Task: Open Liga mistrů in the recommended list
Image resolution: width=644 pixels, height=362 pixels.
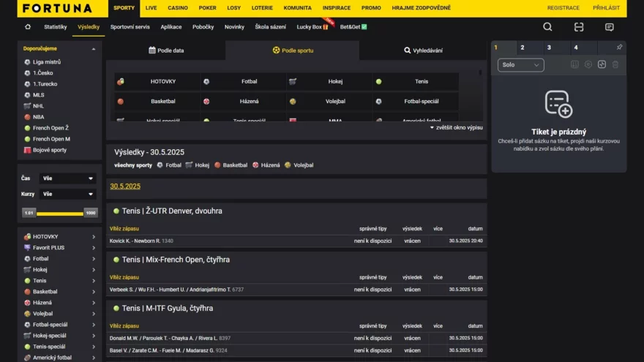Action: point(47,62)
